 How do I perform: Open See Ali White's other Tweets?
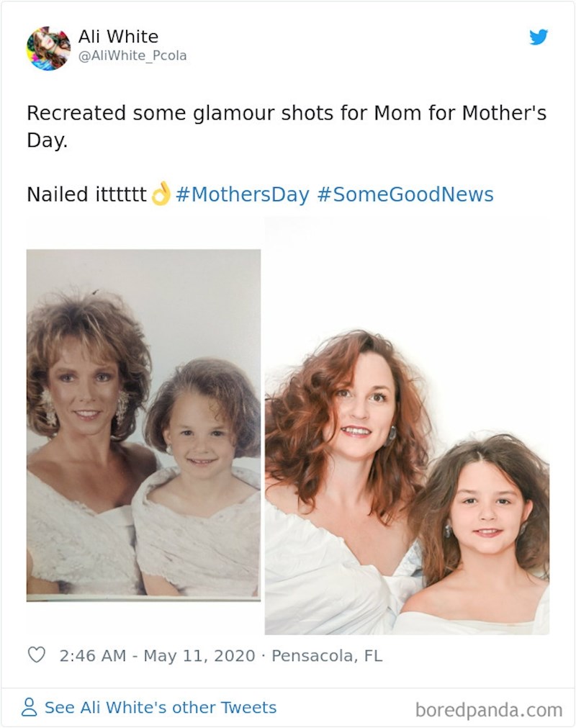tap(160, 708)
